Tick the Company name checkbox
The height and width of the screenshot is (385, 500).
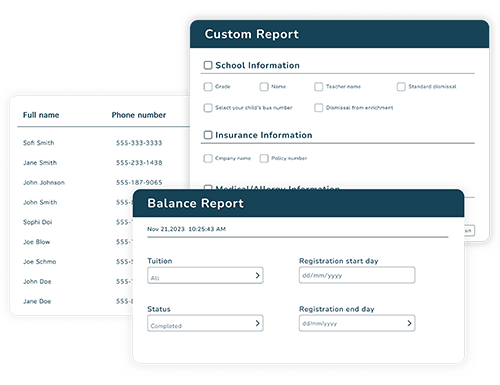click(x=208, y=158)
